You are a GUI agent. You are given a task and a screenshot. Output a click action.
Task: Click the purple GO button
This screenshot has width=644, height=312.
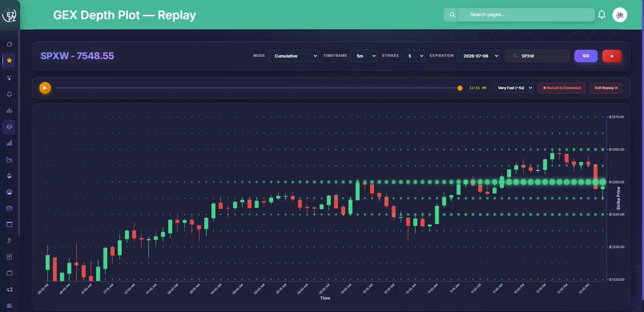[586, 56]
